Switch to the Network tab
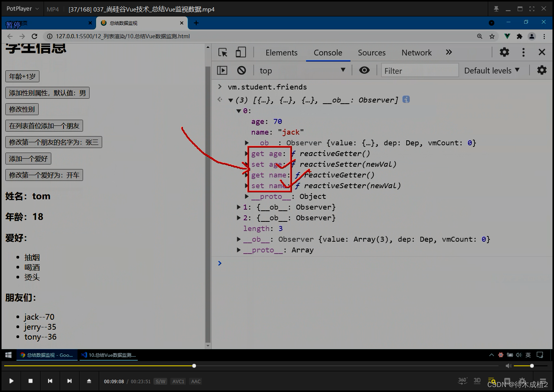The height and width of the screenshot is (392, 554). click(417, 53)
